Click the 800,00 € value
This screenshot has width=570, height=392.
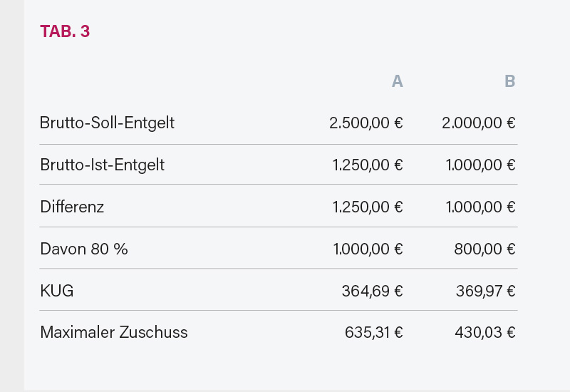[484, 249]
